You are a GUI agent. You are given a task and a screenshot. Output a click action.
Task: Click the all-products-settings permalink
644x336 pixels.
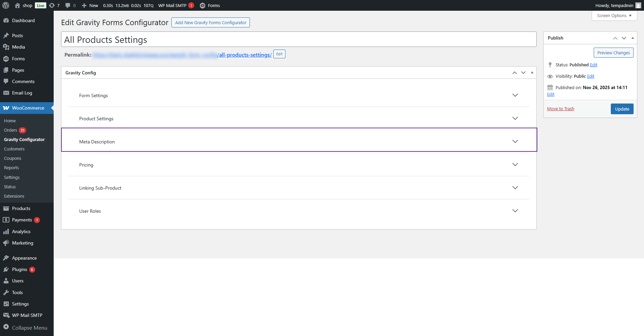(x=245, y=55)
